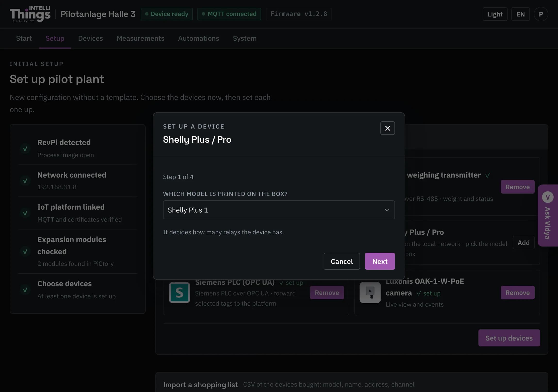
Task: Click the Set up devices button
Action: [x=509, y=338]
